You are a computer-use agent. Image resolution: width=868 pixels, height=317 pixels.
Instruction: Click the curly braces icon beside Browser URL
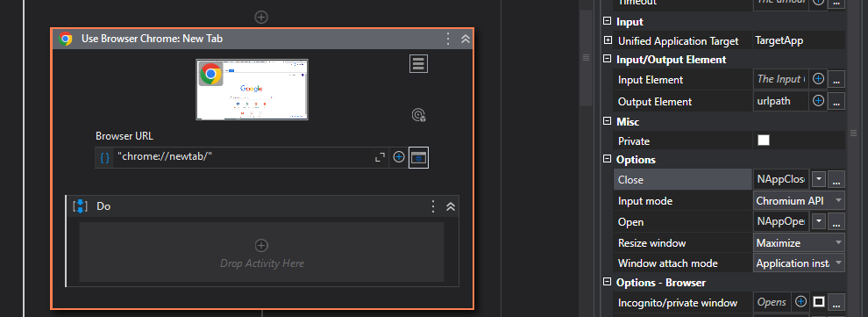click(104, 157)
